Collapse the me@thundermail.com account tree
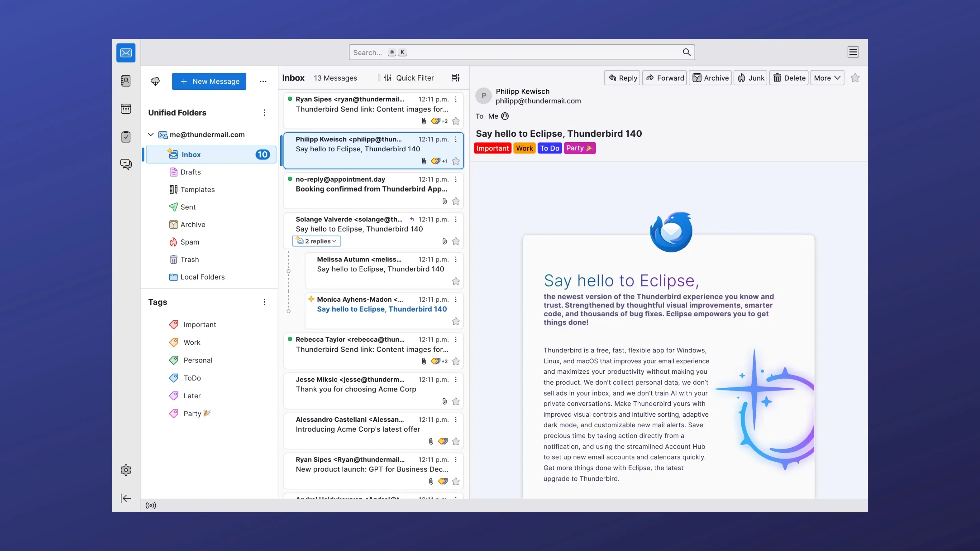The width and height of the screenshot is (980, 551). 151,135
